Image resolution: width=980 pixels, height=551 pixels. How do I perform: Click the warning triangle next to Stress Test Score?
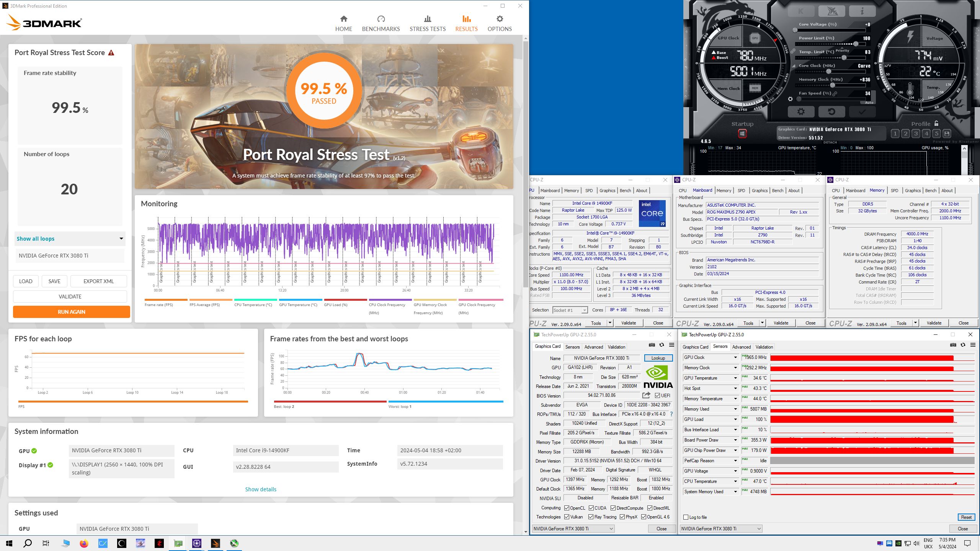click(x=111, y=53)
